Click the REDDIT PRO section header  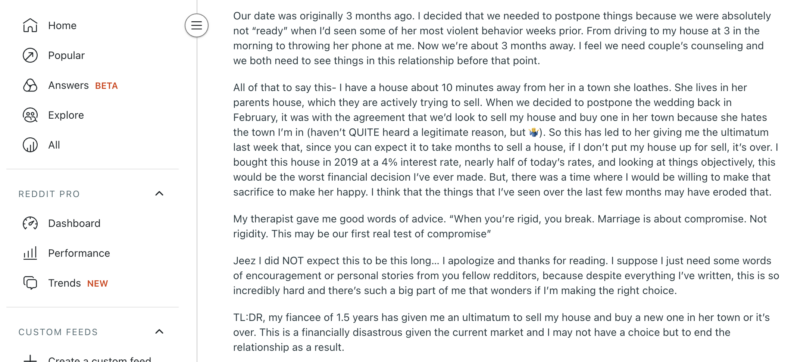pos(49,194)
